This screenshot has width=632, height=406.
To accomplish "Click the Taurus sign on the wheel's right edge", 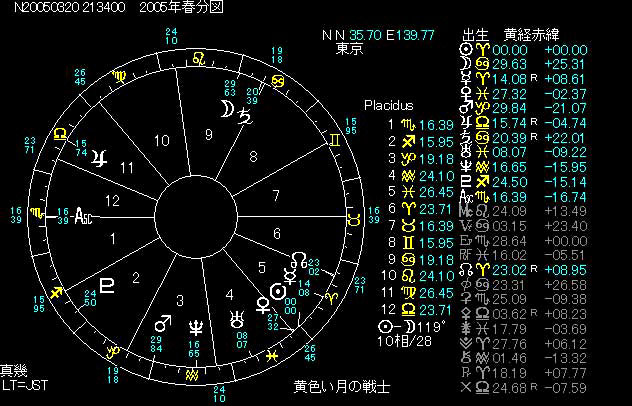I will (x=353, y=217).
